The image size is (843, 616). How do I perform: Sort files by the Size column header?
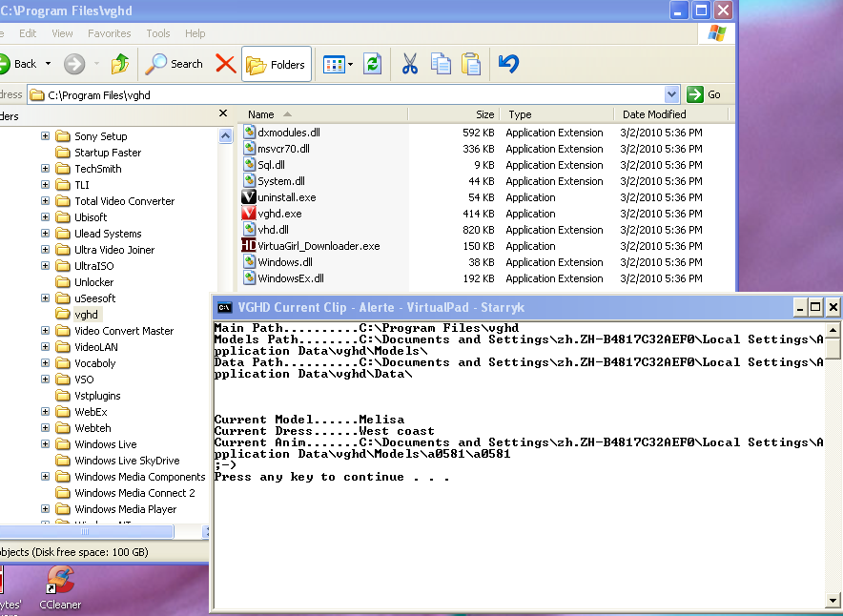[x=454, y=114]
